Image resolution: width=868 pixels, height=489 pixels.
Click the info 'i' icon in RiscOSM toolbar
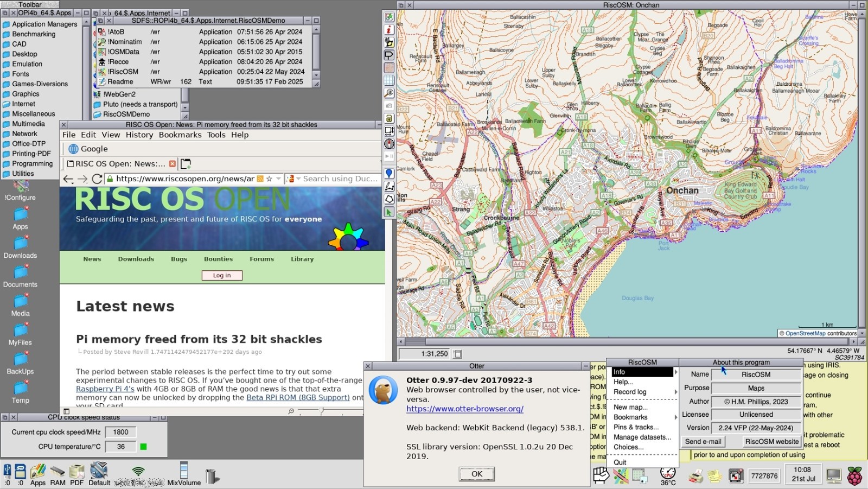pos(389,29)
